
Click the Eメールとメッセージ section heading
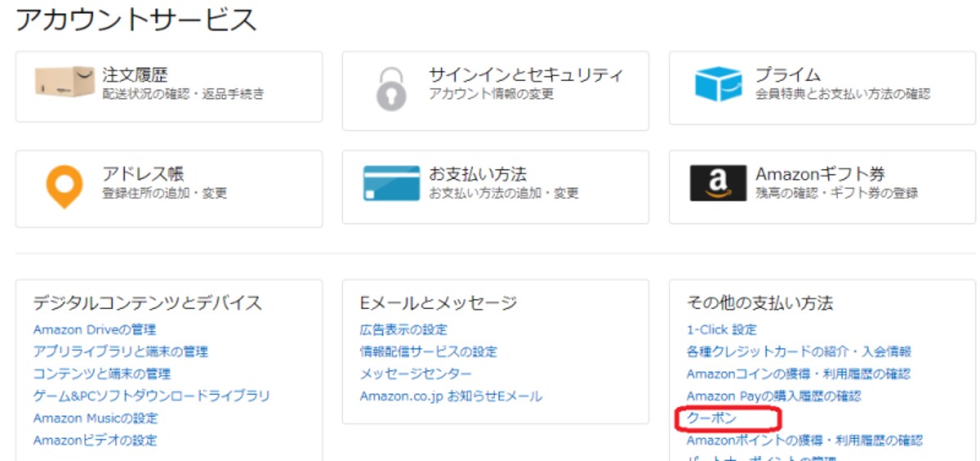pos(439,303)
